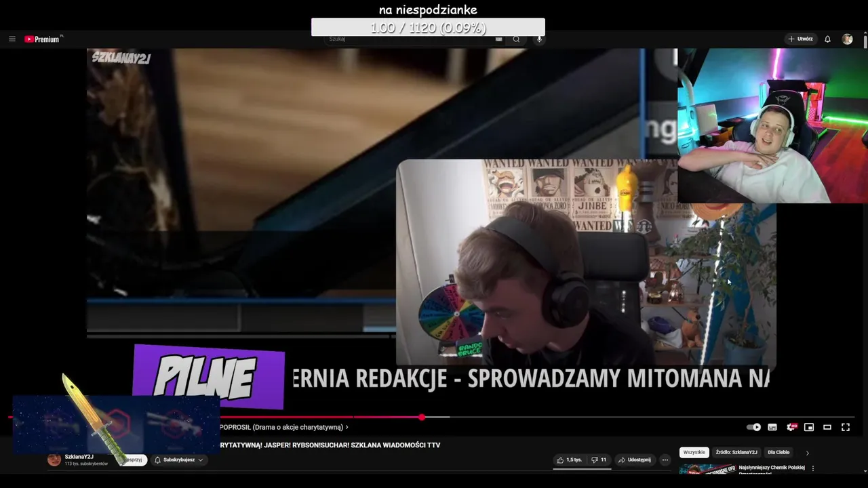Show more filter chips with right arrow
The width and height of the screenshot is (868, 488).
pyautogui.click(x=807, y=453)
